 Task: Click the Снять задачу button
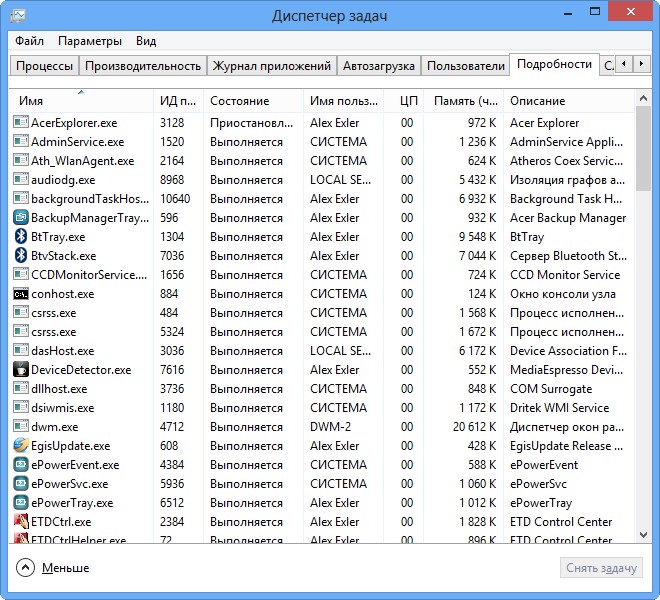coord(600,568)
